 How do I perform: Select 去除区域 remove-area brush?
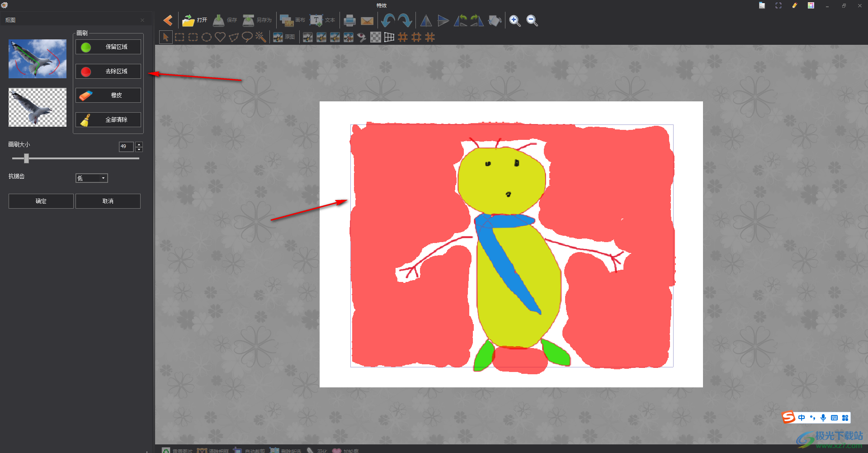pos(108,72)
